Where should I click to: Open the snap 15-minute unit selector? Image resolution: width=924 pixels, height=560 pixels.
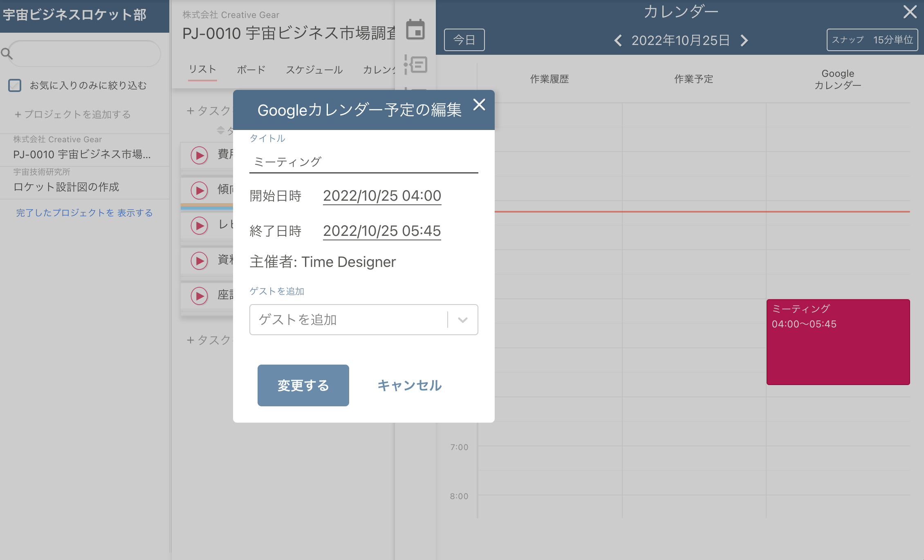[872, 40]
